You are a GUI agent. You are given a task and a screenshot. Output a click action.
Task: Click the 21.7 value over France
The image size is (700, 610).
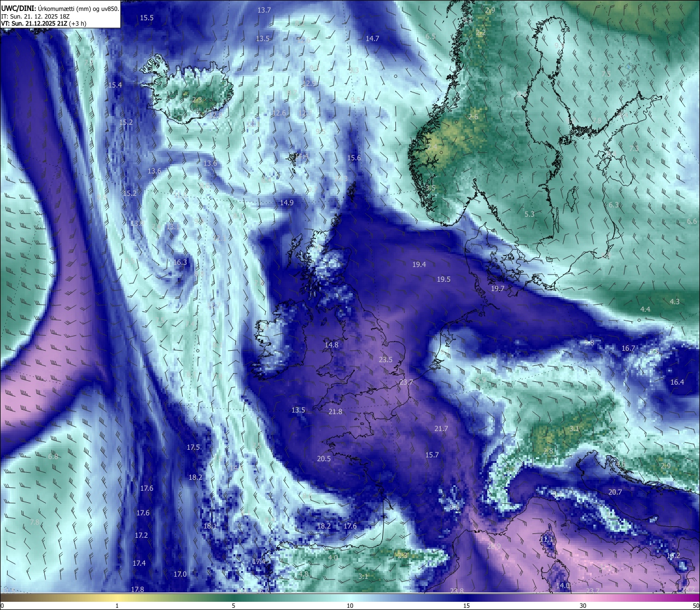point(441,428)
